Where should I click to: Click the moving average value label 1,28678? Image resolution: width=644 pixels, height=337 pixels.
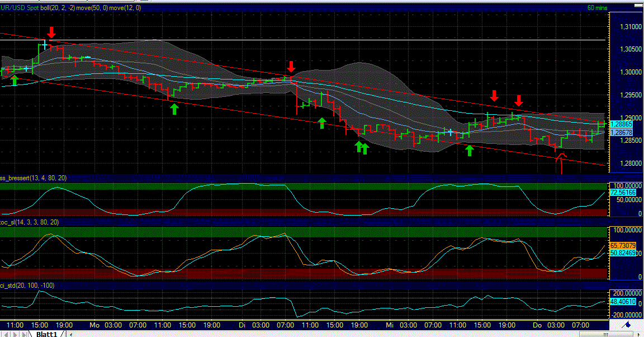tap(622, 133)
